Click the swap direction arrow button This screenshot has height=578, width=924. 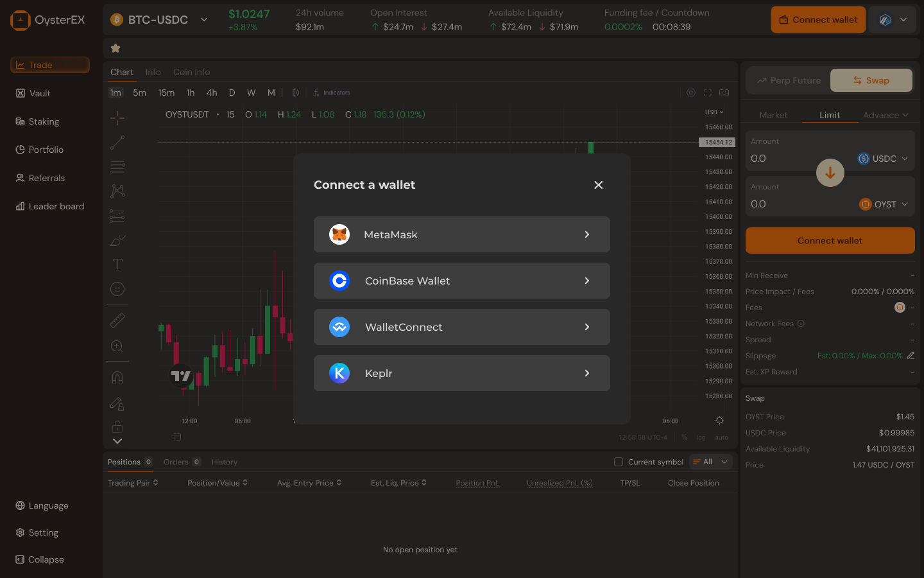point(830,173)
